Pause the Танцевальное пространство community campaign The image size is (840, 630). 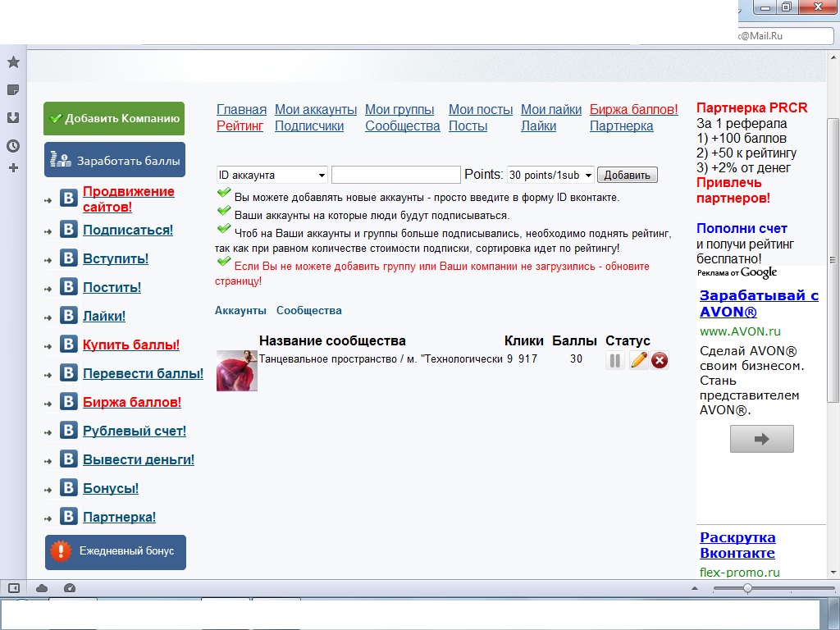(x=615, y=361)
